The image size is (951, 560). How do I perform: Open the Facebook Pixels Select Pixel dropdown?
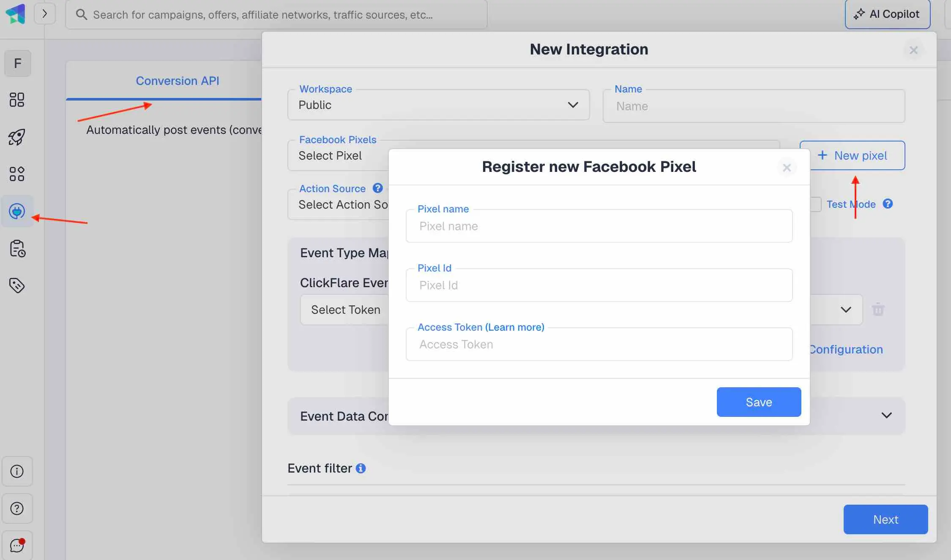pyautogui.click(x=338, y=155)
